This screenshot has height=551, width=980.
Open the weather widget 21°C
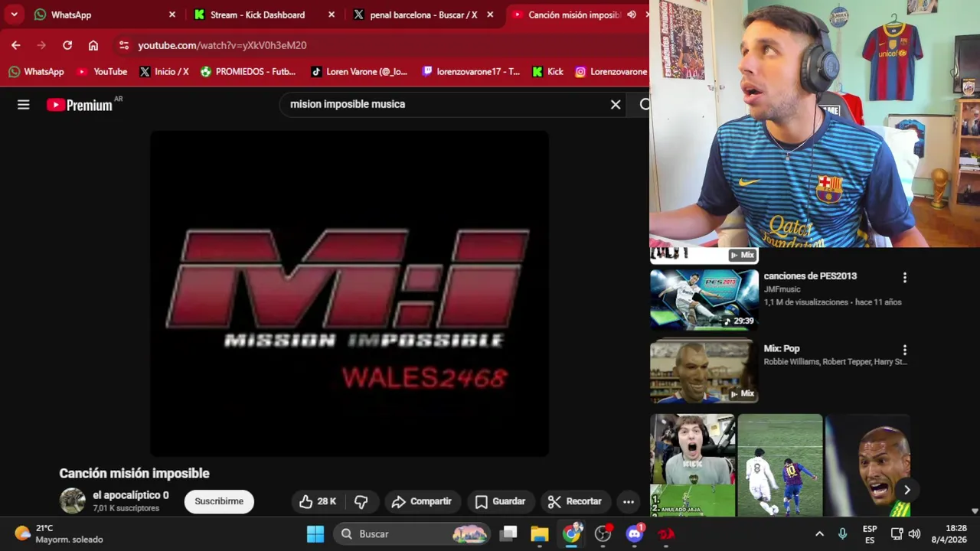click(x=60, y=533)
